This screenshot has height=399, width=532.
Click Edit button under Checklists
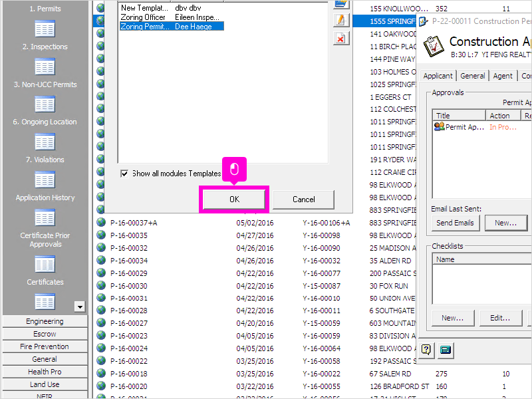[x=500, y=318]
